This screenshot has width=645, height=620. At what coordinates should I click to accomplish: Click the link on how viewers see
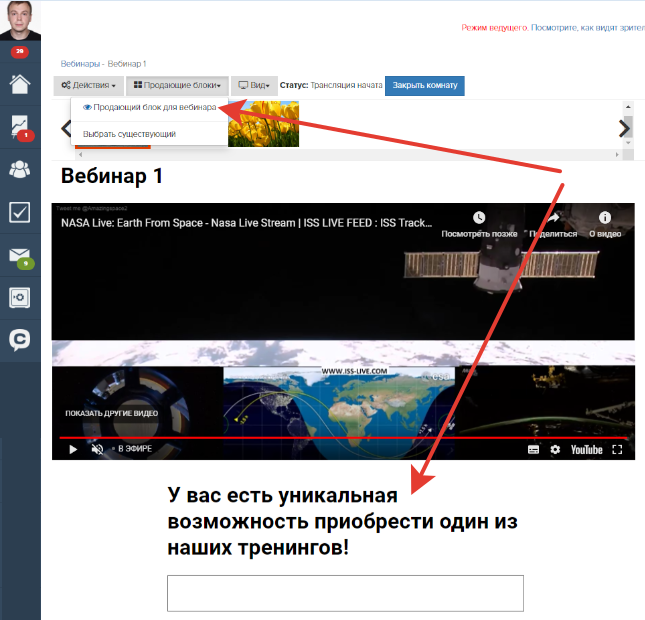pos(588,28)
